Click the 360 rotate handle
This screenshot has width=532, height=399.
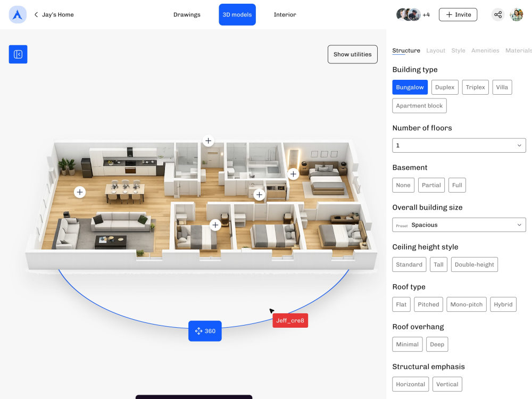point(205,331)
